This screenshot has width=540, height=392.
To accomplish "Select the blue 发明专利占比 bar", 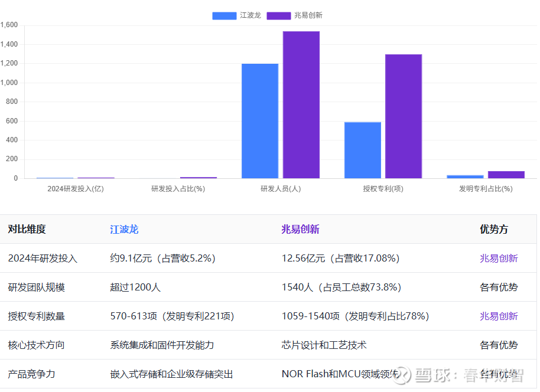I will [466, 177].
